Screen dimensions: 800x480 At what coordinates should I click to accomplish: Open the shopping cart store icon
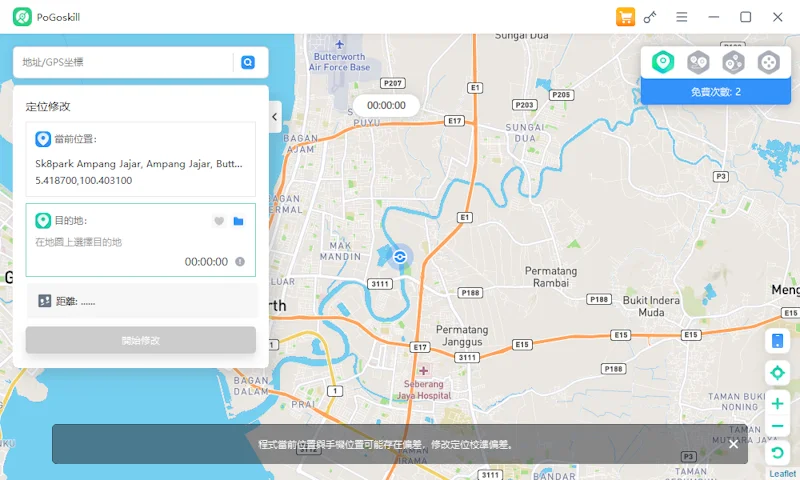(625, 17)
